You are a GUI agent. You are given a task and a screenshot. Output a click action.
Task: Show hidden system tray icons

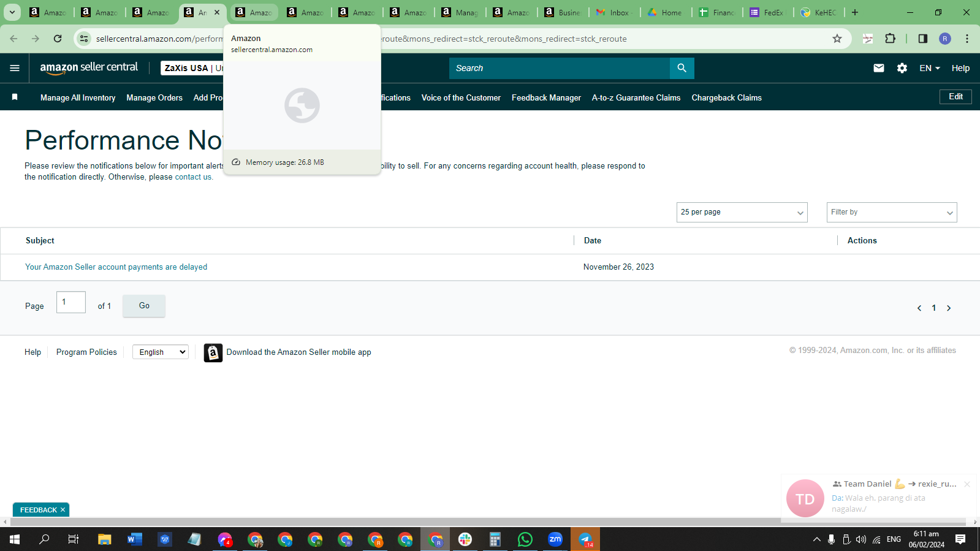(x=816, y=539)
